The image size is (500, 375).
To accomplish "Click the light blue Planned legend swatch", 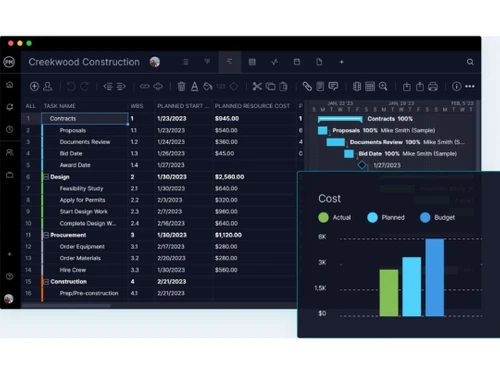I will 372,218.
